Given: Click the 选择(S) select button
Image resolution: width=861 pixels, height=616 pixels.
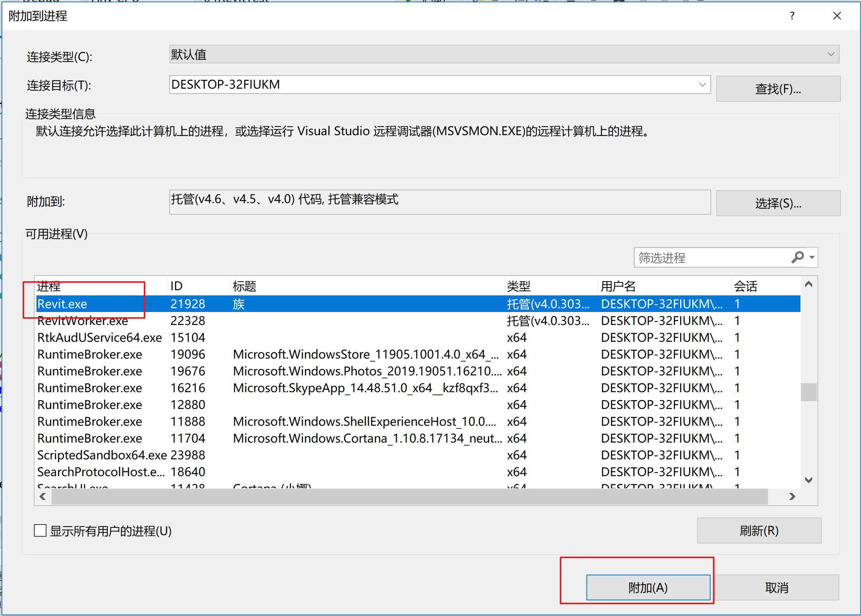Looking at the screenshot, I should (x=778, y=203).
